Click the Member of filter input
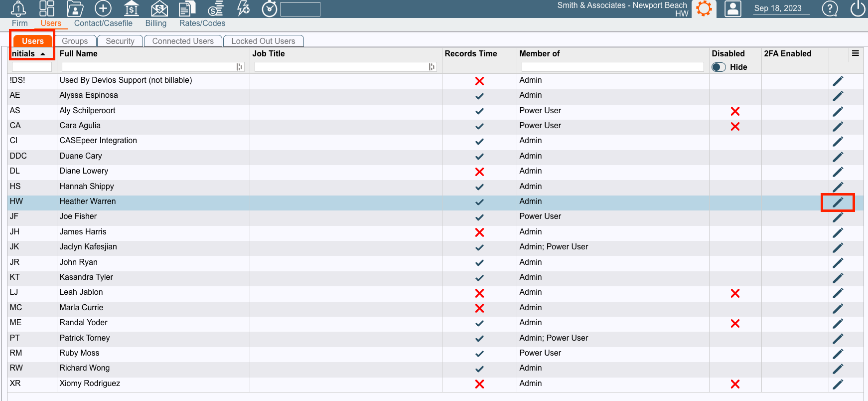Screen dimensions: 868x401 point(613,67)
